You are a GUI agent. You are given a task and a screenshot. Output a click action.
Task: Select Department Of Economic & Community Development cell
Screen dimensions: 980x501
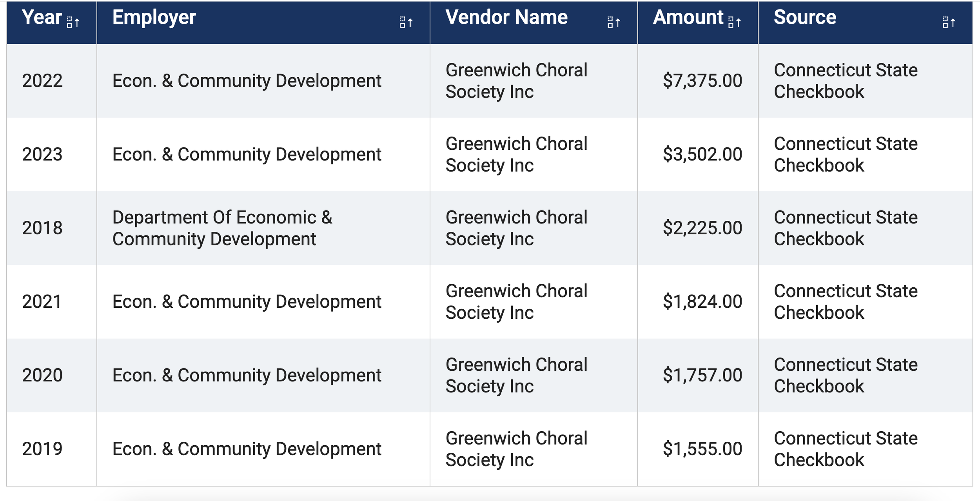(x=222, y=228)
